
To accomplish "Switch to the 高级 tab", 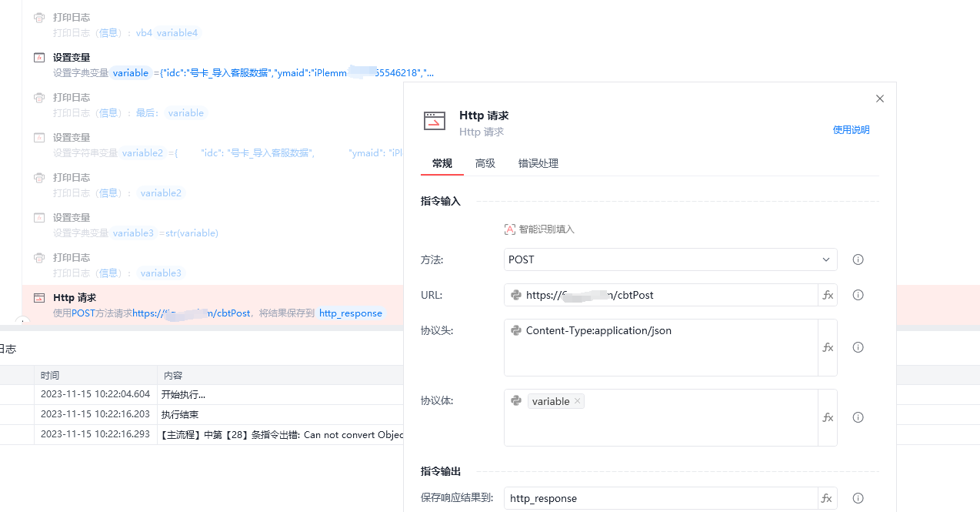I will coord(485,163).
